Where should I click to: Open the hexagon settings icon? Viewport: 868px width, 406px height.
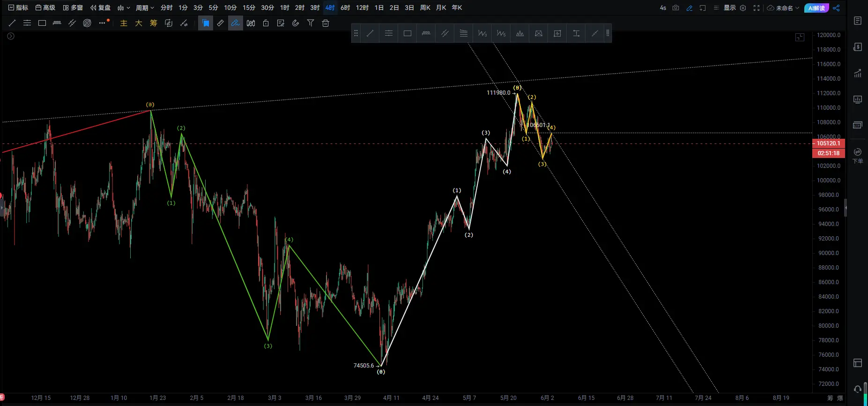pos(743,8)
